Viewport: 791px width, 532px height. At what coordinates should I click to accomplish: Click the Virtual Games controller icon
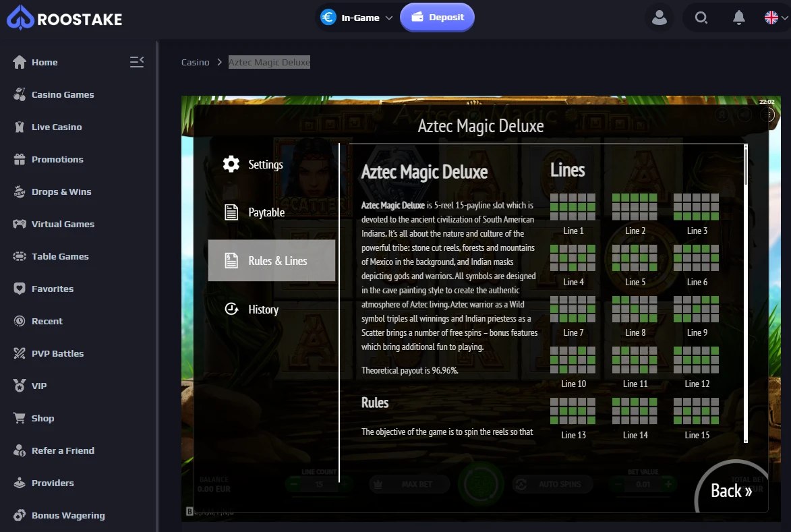pos(19,224)
